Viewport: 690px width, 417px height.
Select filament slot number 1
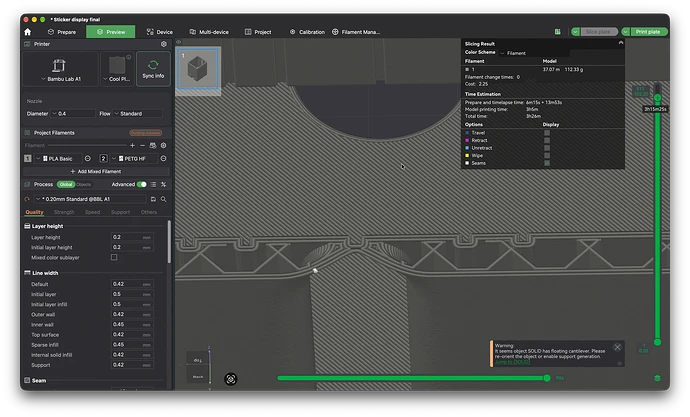pyautogui.click(x=28, y=158)
